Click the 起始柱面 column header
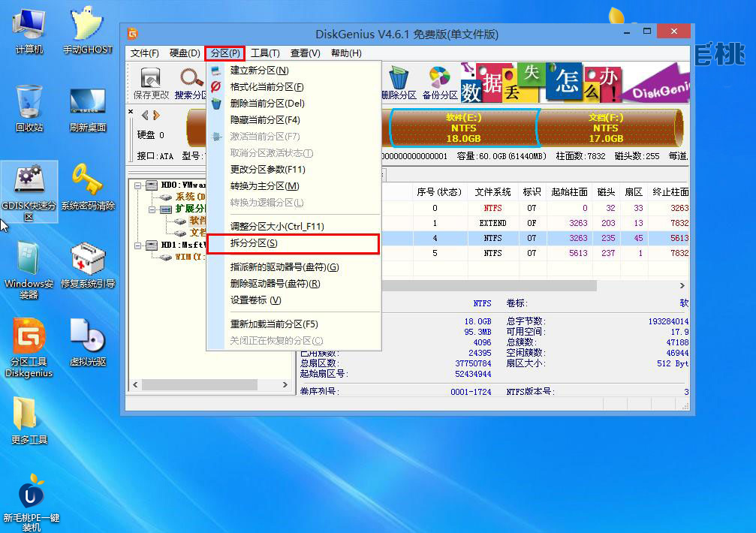The width and height of the screenshot is (756, 533). pos(569,191)
